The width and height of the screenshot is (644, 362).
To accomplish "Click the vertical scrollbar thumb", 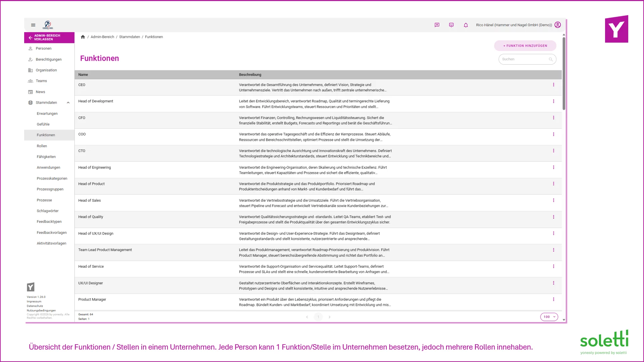I will (564, 73).
